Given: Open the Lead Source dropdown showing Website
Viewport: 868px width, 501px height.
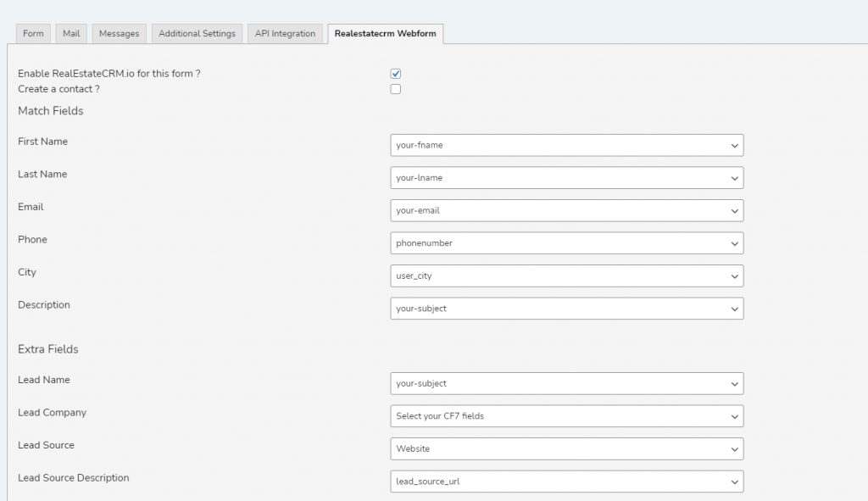Looking at the screenshot, I should [x=566, y=448].
